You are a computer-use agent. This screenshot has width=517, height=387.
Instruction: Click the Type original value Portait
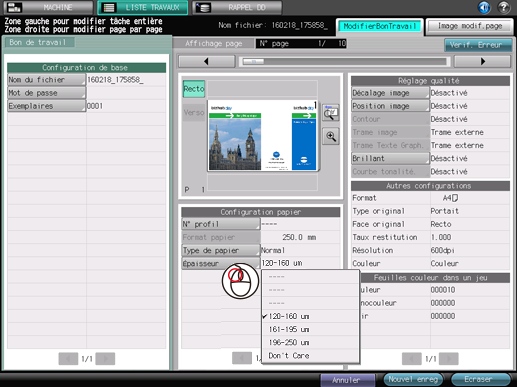point(444,211)
